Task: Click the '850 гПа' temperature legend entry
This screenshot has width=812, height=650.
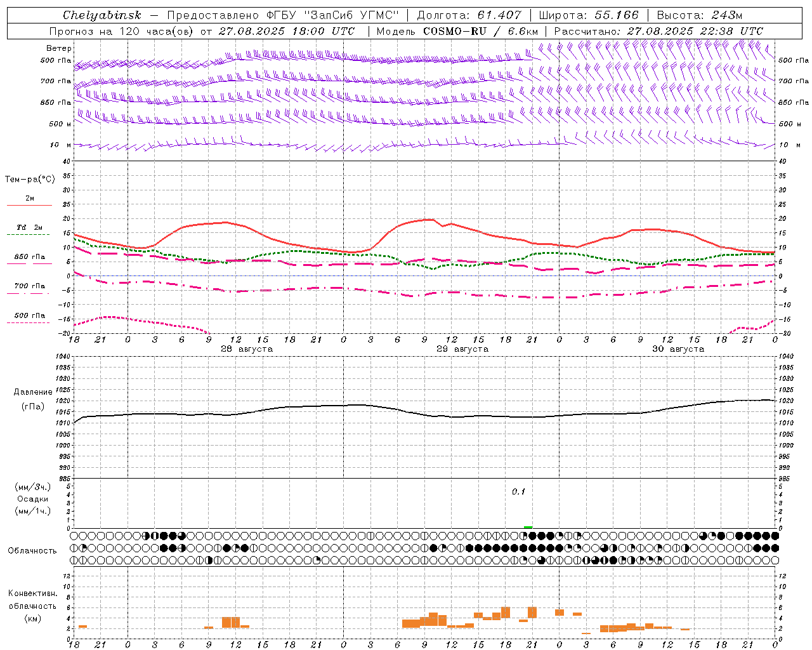Action: click(x=30, y=257)
